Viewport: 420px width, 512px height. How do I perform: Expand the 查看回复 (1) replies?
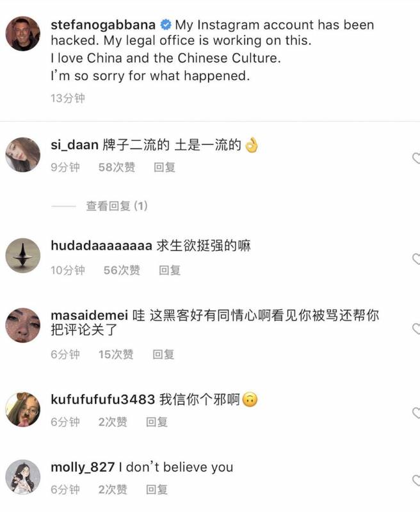(117, 206)
